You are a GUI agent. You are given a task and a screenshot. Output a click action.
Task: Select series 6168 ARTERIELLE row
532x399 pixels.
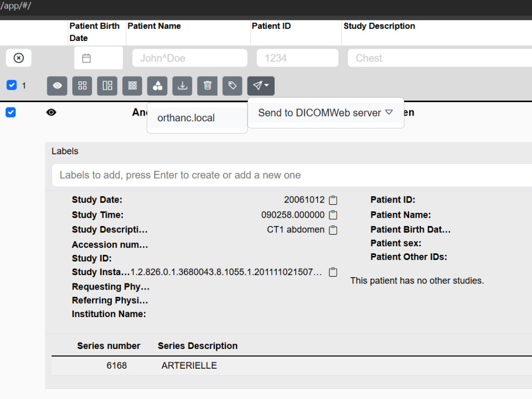coord(292,366)
